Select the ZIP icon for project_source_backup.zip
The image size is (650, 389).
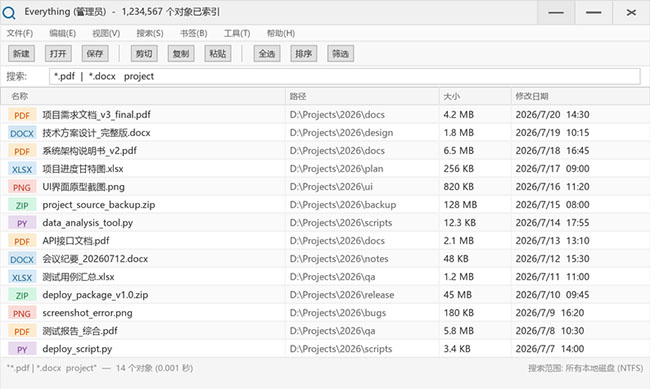point(22,205)
